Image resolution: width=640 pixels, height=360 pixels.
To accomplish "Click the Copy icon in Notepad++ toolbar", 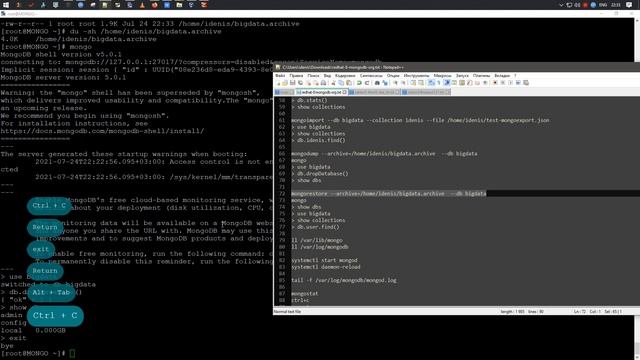I will tap(341, 83).
